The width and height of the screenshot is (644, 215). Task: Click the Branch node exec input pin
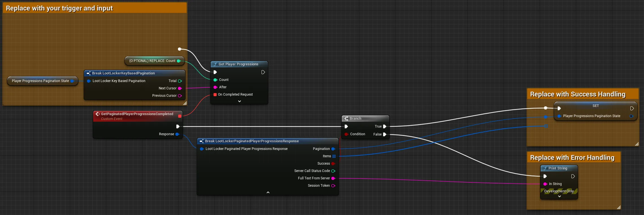(346, 126)
